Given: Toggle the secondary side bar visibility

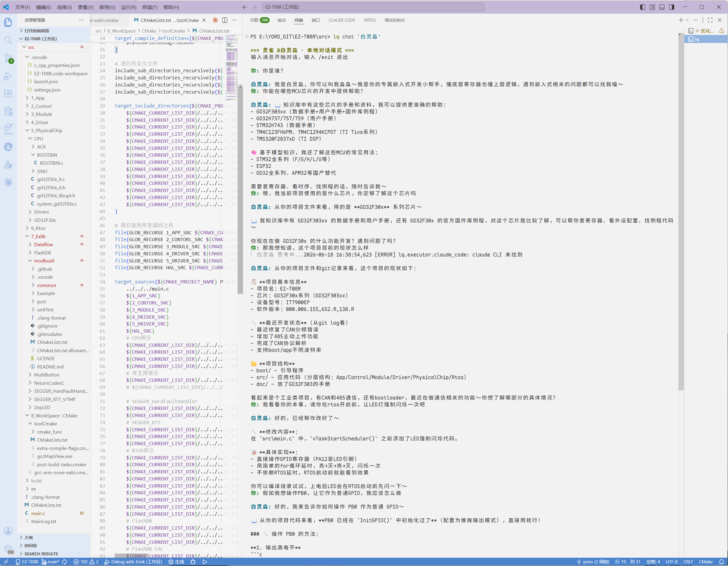Looking at the screenshot, I should 672,7.
